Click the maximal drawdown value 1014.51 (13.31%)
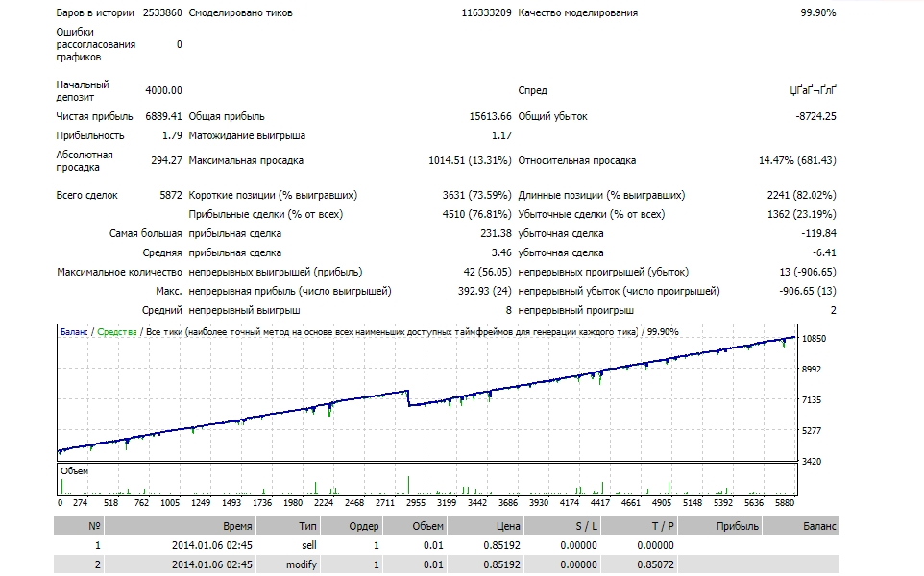The width and height of the screenshot is (924, 576). [x=470, y=160]
